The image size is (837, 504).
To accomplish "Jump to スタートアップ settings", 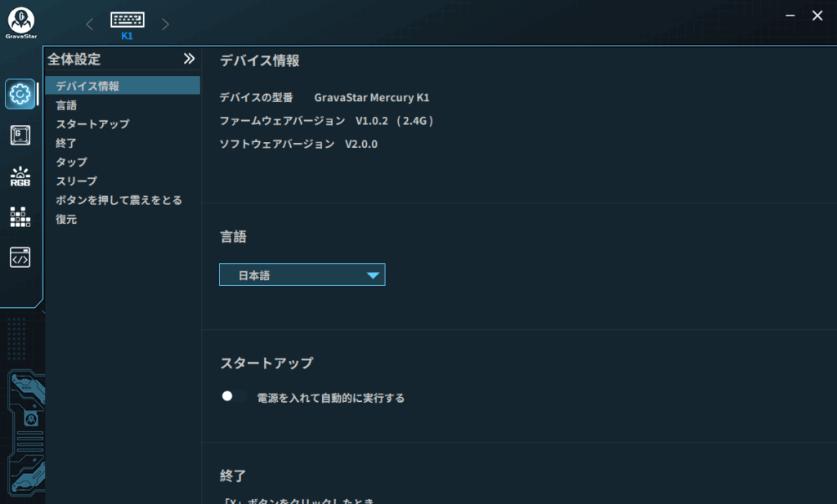I will pos(92,124).
